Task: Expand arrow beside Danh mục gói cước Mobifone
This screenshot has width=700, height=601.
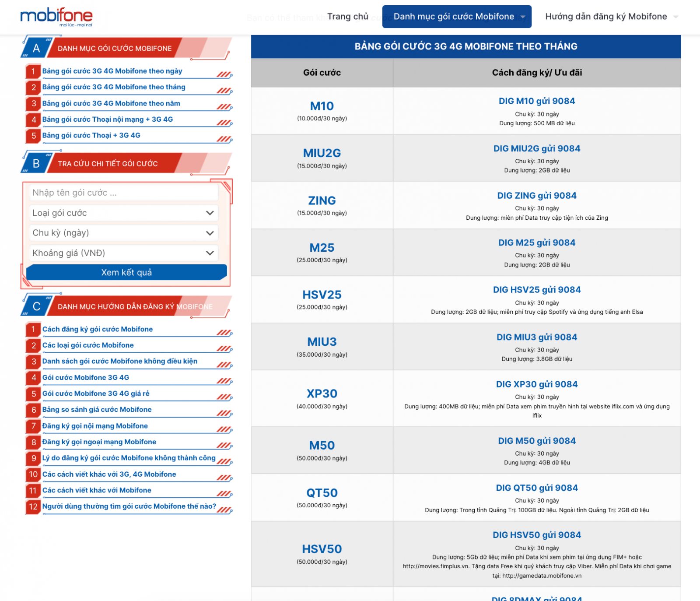Action: tap(523, 17)
